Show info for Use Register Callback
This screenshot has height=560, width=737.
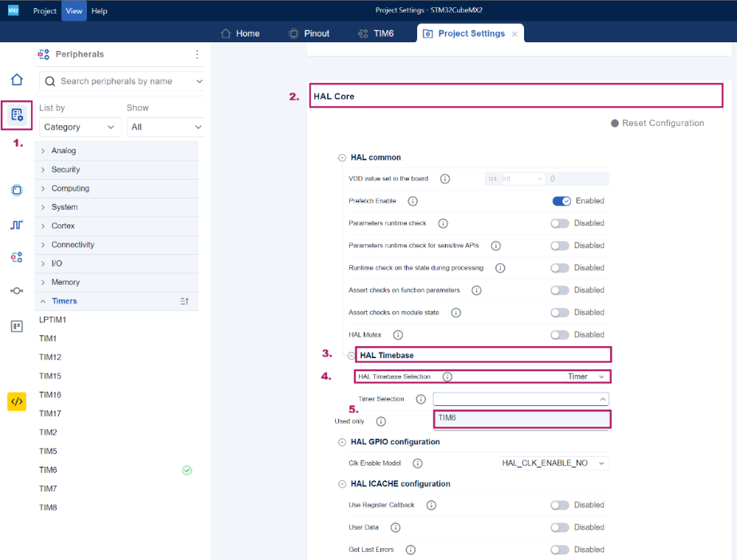(x=431, y=505)
